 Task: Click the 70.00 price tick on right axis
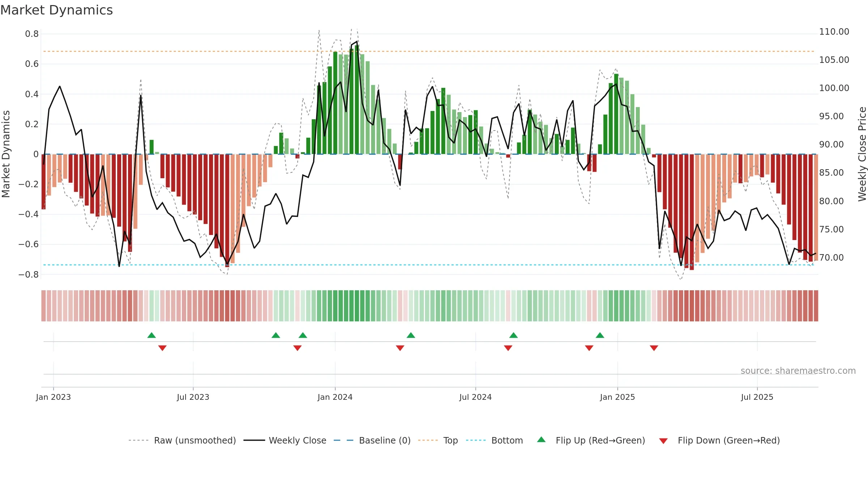click(831, 257)
